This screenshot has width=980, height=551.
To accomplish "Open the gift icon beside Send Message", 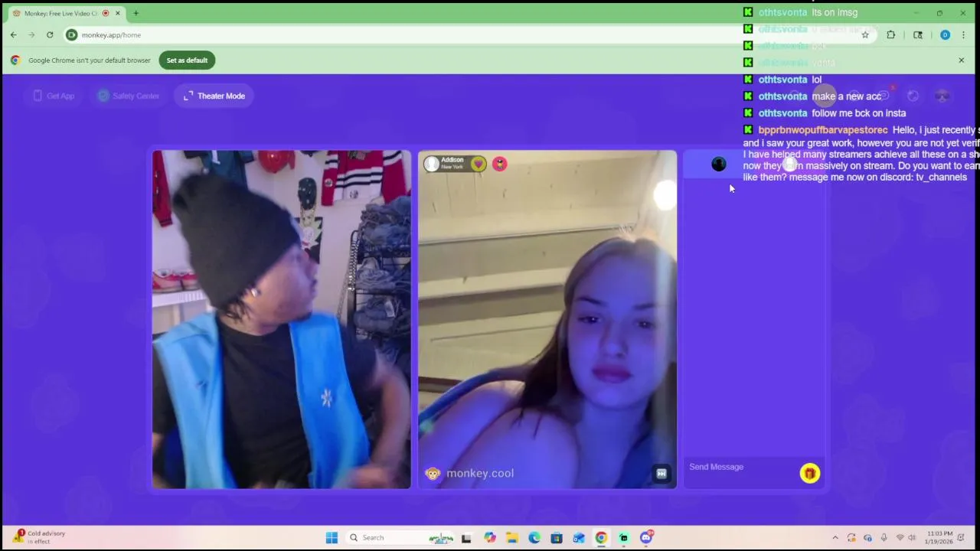I will [809, 474].
